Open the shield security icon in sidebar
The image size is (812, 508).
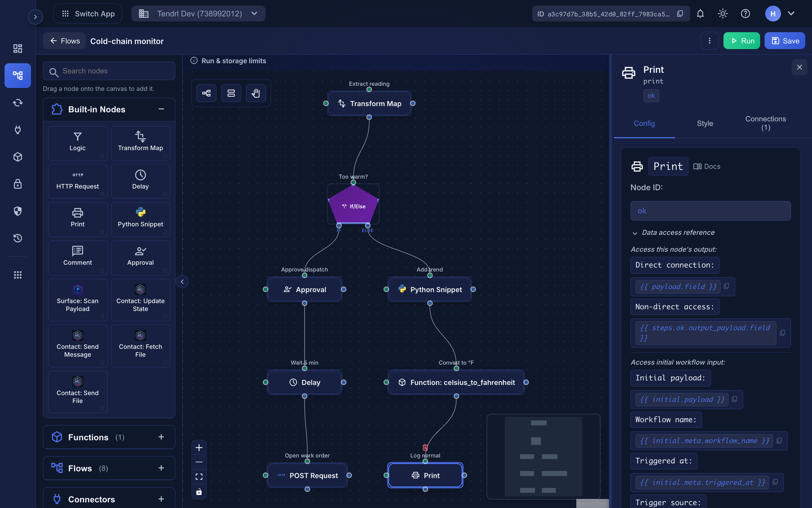(x=18, y=211)
